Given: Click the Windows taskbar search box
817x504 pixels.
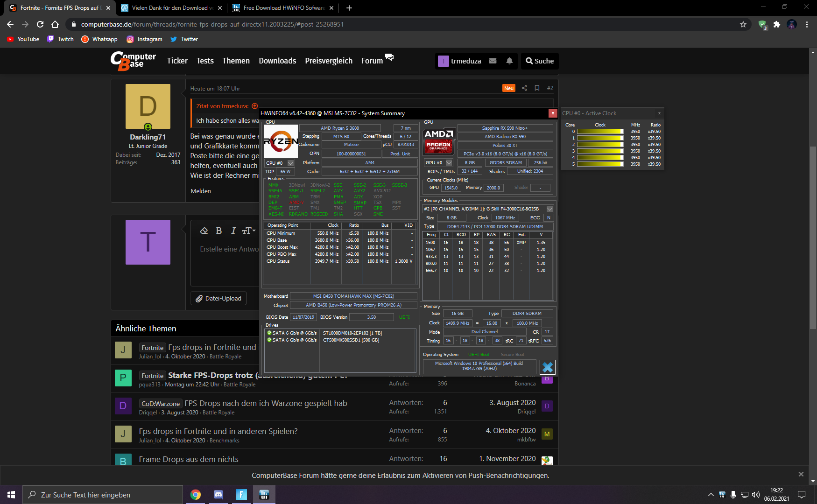Looking at the screenshot, I should 103,495.
